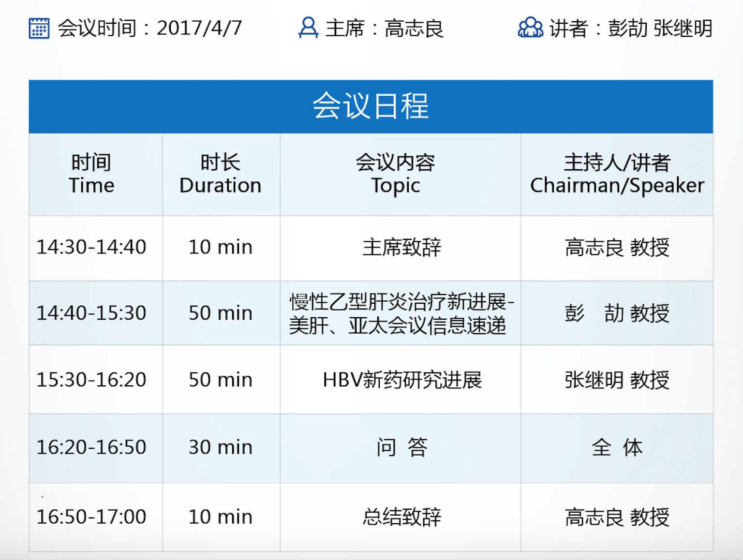The height and width of the screenshot is (560, 743).
Task: Click the 全体 speaker cell
Action: 617,448
